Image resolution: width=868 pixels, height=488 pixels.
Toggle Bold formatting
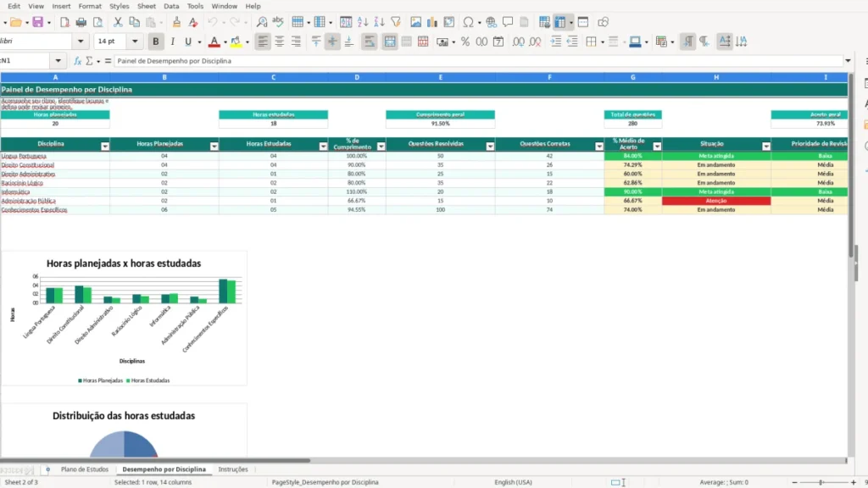[156, 42]
